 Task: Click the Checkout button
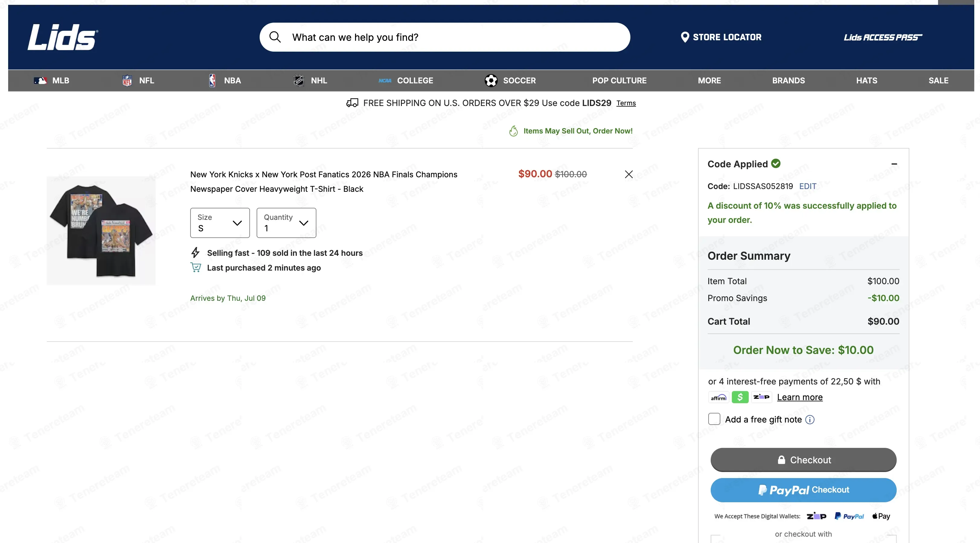pos(803,460)
